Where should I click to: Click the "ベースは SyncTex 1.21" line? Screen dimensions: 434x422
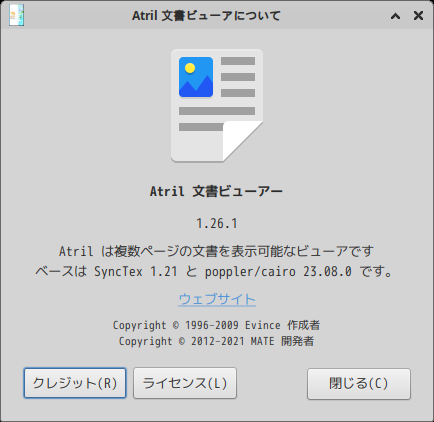[214, 272]
